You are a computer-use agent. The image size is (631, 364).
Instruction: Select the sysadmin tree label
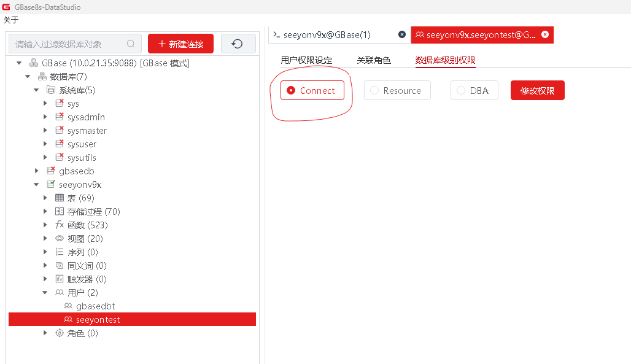click(86, 117)
